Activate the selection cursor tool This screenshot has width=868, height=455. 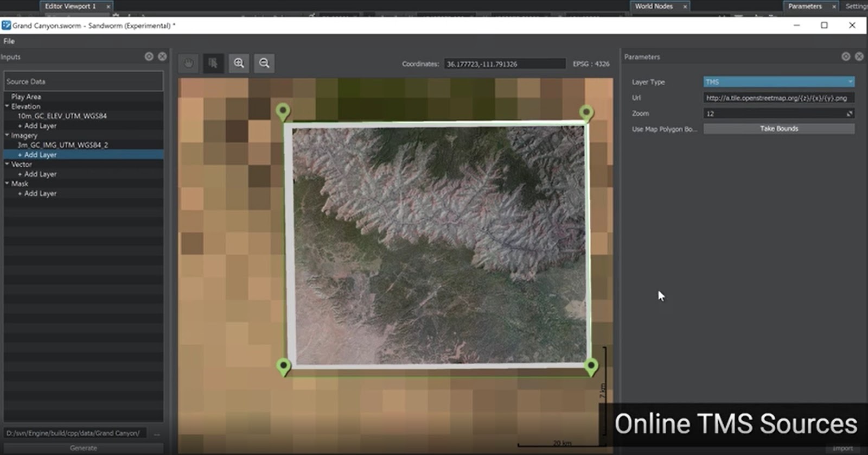(213, 64)
